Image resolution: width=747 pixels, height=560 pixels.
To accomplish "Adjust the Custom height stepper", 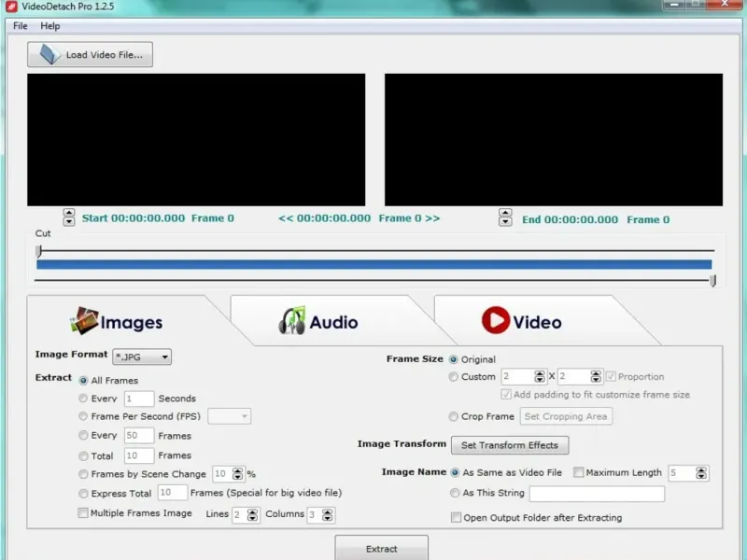I will click(596, 377).
